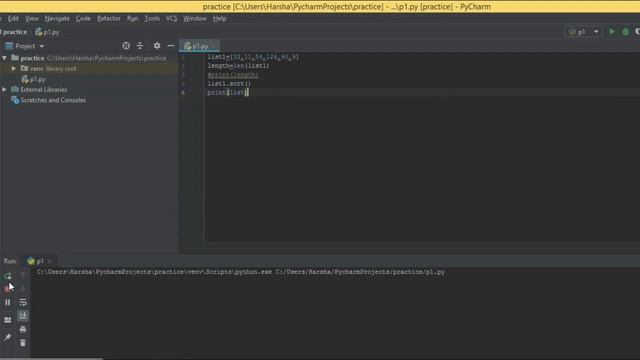Click the commented #print(length) line

point(233,75)
